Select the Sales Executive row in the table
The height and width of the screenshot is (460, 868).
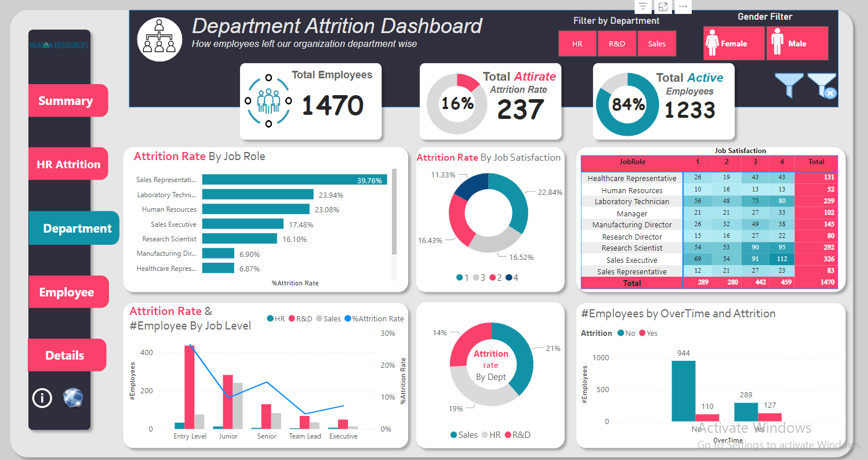pos(632,259)
